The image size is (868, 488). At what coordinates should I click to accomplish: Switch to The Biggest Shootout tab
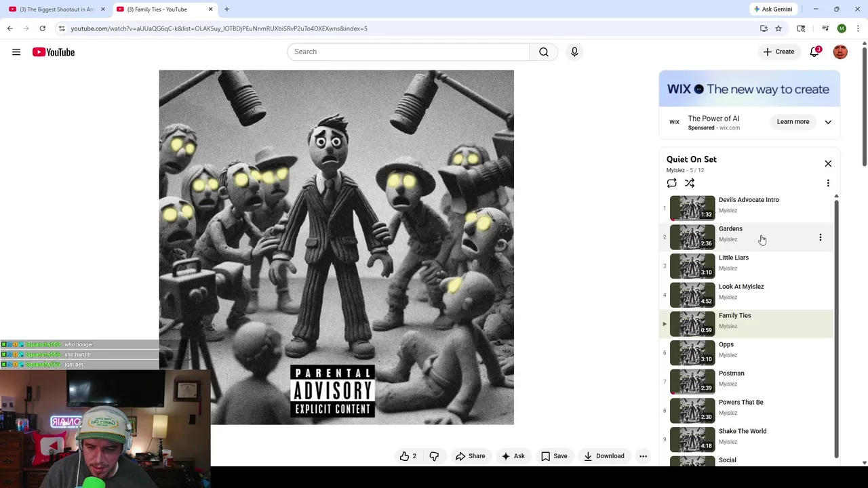coord(56,9)
